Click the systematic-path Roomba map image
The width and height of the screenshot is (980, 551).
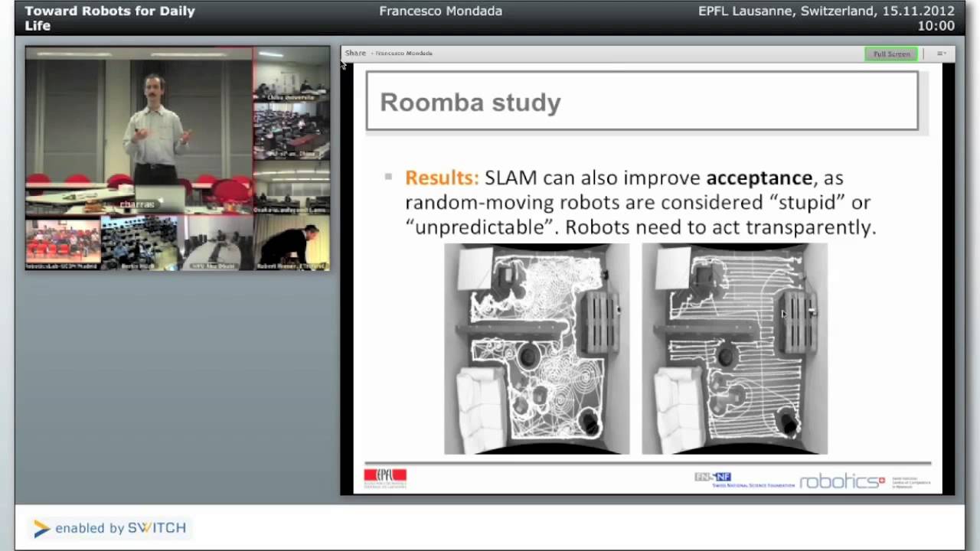click(734, 349)
